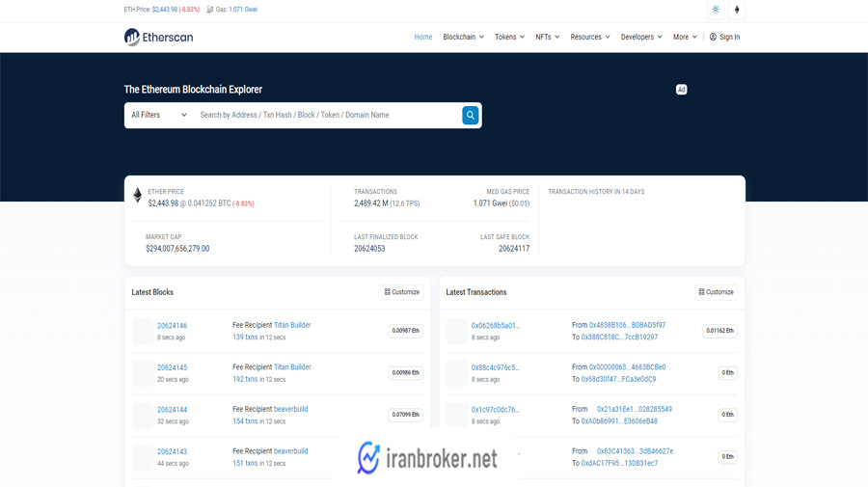Image resolution: width=868 pixels, height=487 pixels.
Task: Open the Ethereum network selector icon
Action: (x=737, y=10)
